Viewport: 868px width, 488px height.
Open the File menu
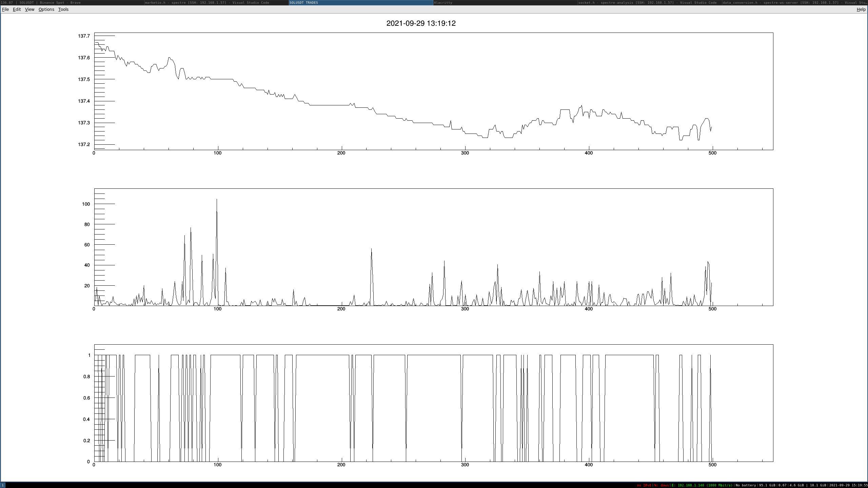(5, 9)
